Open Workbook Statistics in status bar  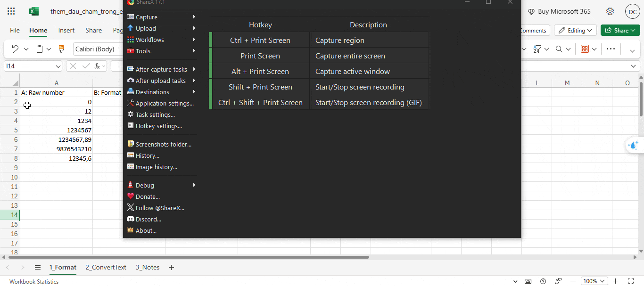click(34, 281)
